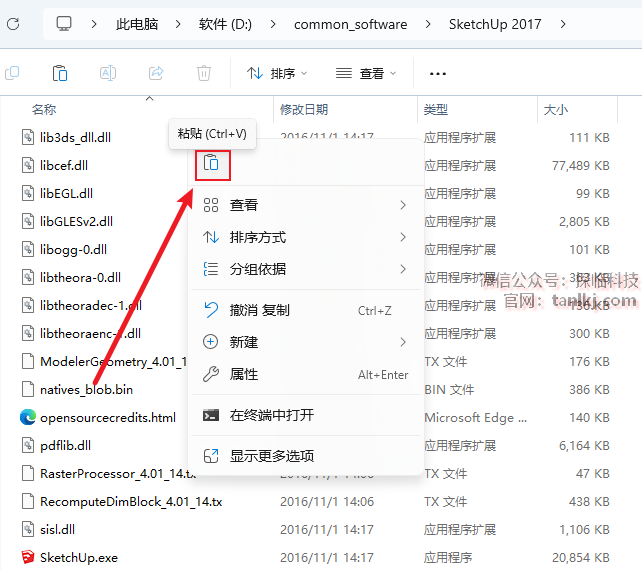Image resolution: width=642 pixels, height=573 pixels.
Task: Open the 新建 submenu
Action: point(305,342)
